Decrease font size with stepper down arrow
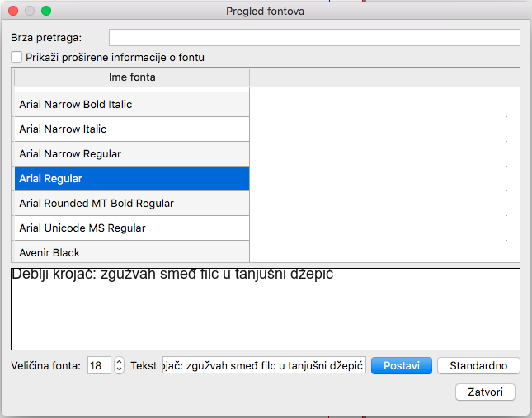The width and height of the screenshot is (532, 418). click(x=119, y=369)
